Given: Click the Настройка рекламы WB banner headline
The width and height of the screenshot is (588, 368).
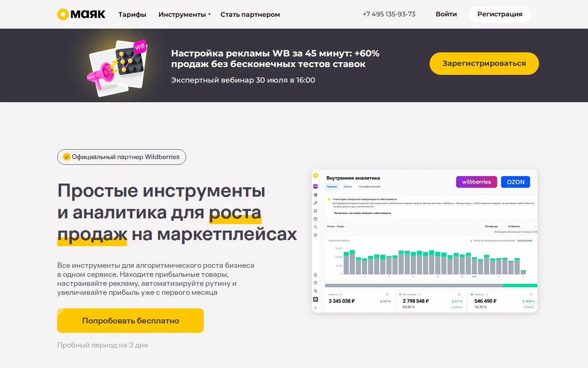Looking at the screenshot, I should [x=275, y=58].
